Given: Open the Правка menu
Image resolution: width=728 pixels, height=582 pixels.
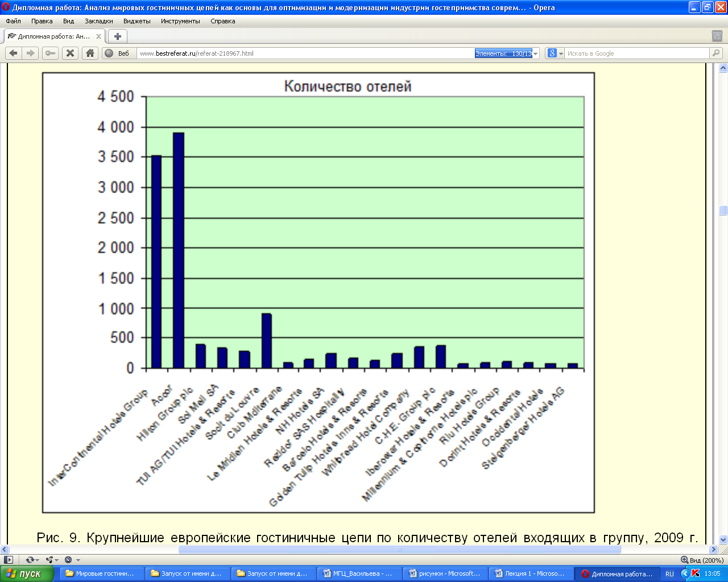Looking at the screenshot, I should 42,21.
